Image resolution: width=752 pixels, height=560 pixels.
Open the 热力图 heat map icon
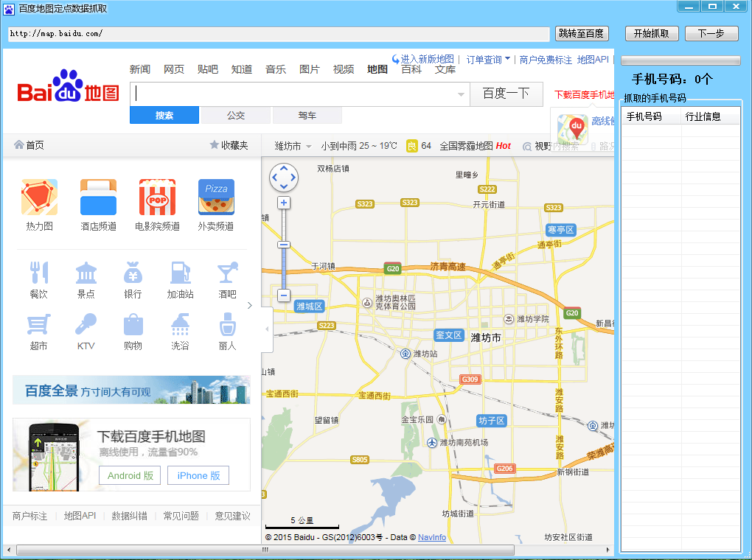click(x=39, y=197)
